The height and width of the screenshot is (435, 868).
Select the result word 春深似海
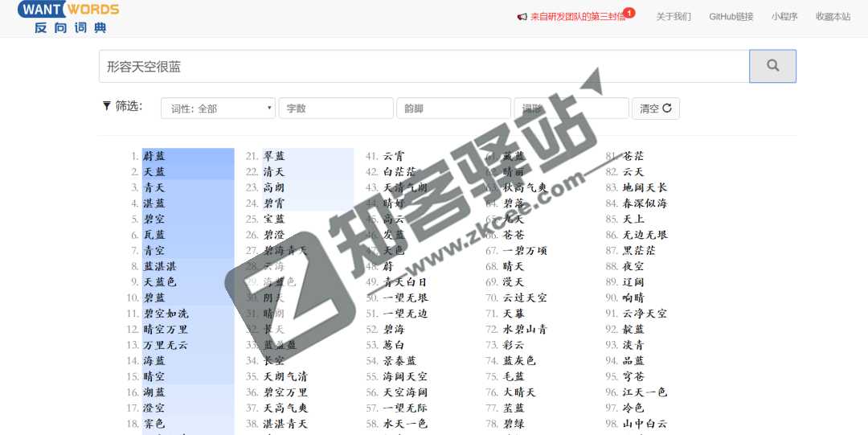pos(645,203)
